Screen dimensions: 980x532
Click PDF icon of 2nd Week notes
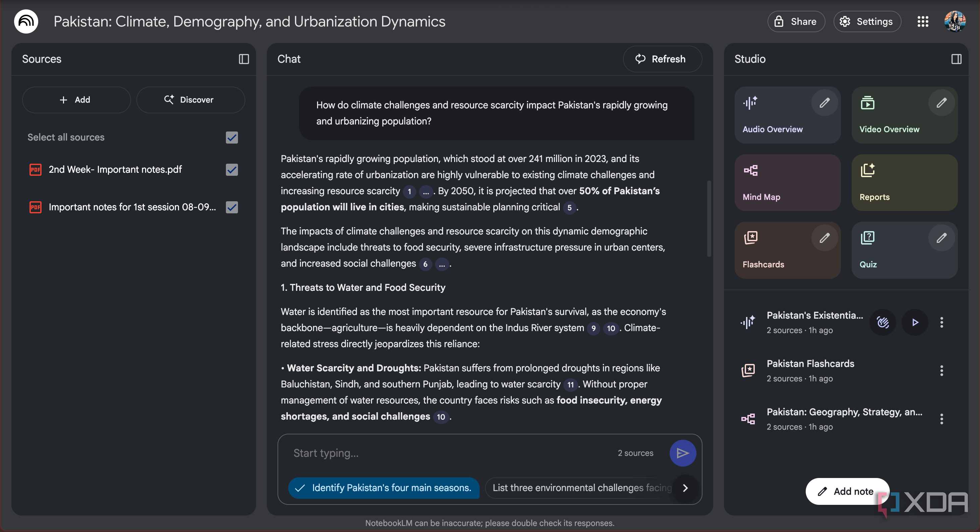[x=36, y=169]
